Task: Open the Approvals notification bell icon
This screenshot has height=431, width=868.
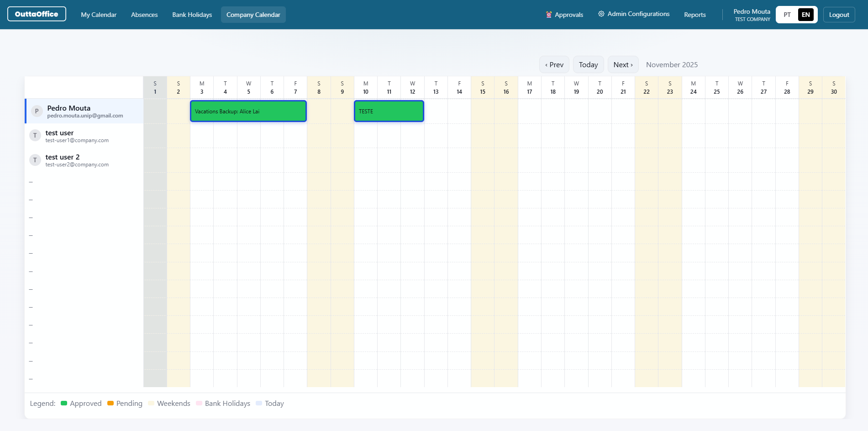Action: click(547, 14)
